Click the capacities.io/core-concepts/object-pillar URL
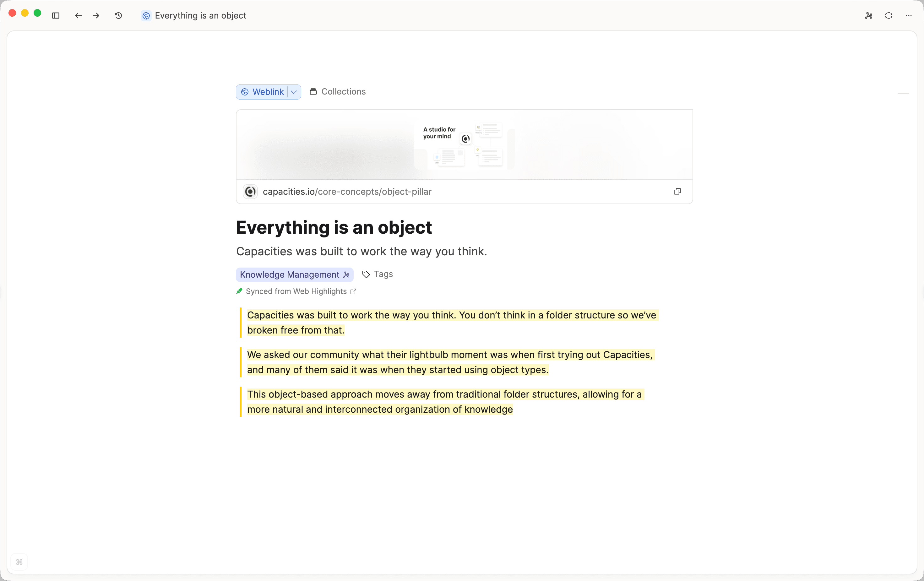 [347, 192]
